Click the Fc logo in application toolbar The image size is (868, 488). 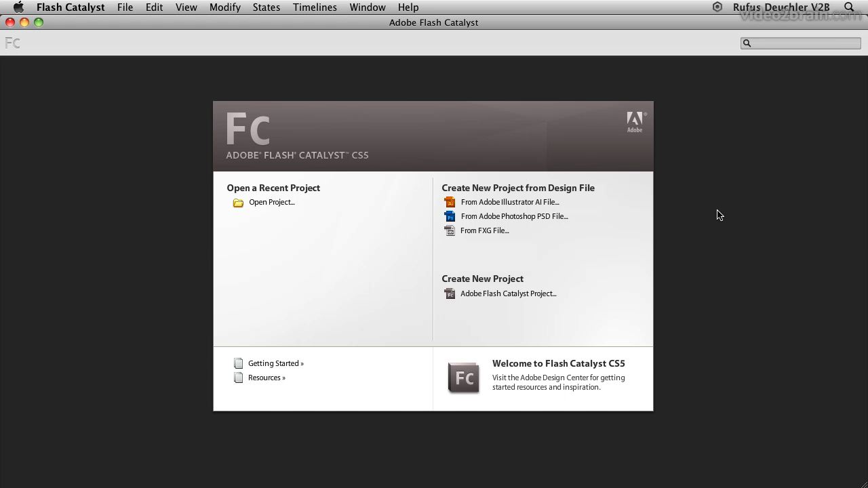click(x=13, y=43)
